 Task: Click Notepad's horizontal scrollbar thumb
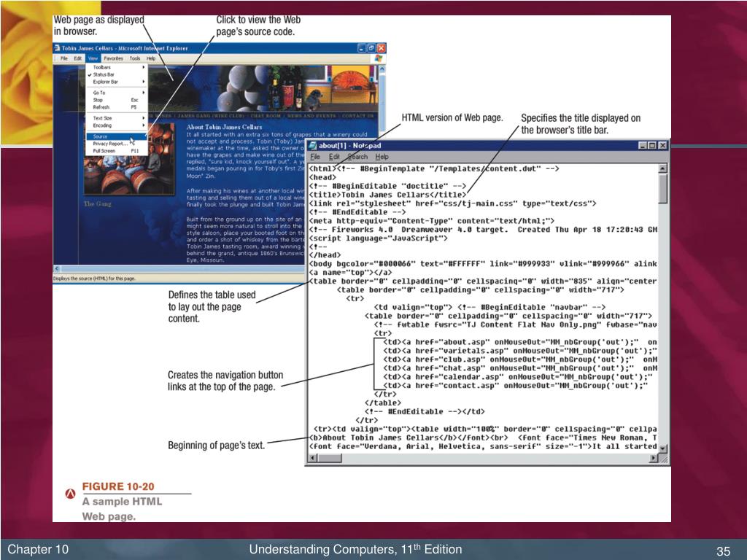[x=330, y=458]
